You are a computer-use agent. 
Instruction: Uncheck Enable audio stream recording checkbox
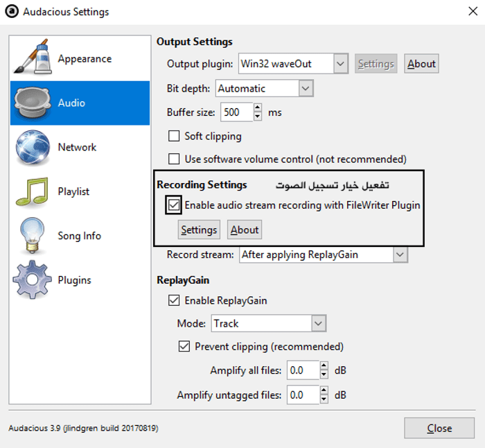click(x=174, y=205)
